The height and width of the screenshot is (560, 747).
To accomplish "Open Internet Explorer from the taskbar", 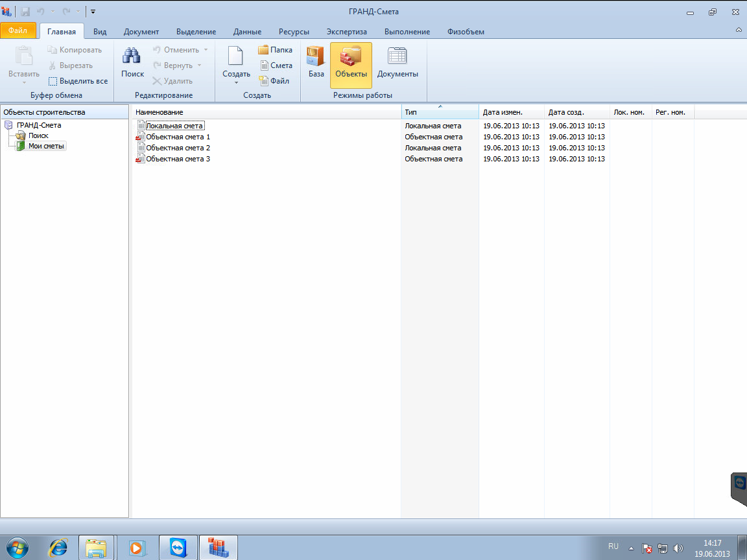I will (x=58, y=548).
